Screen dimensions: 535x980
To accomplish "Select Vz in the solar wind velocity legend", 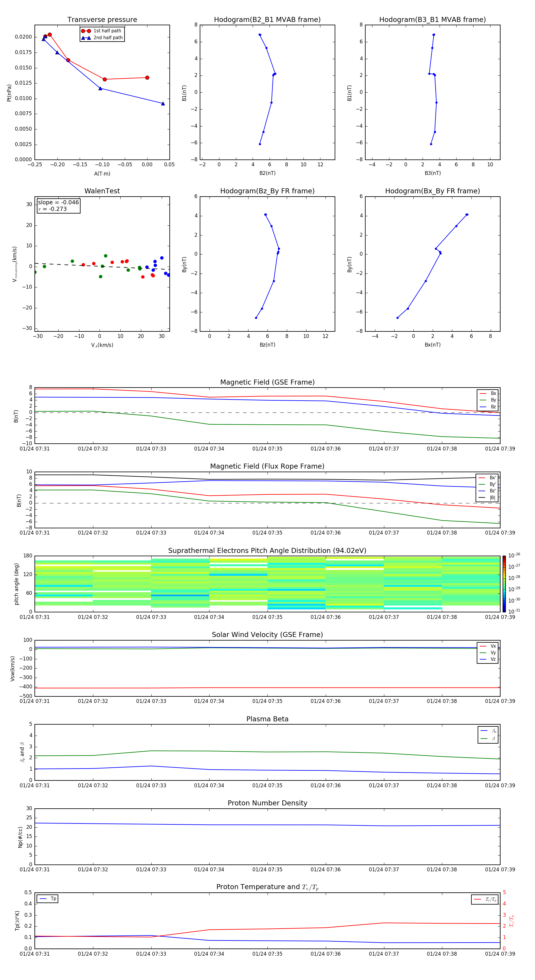I will click(488, 659).
